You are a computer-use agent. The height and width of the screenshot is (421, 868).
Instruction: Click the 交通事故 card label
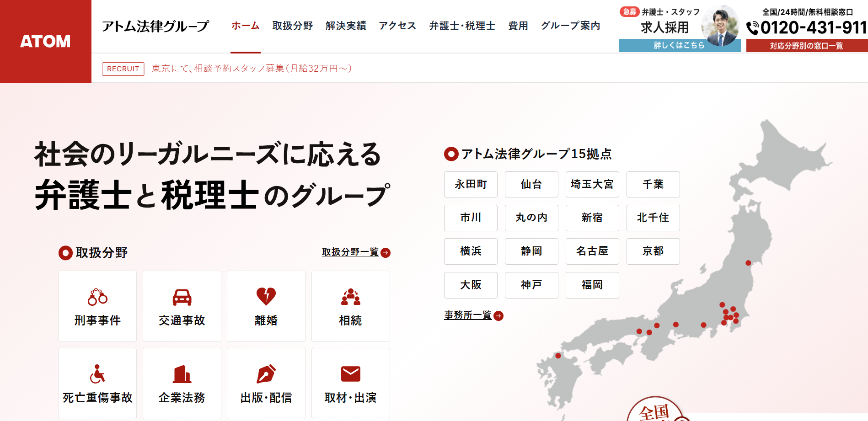(x=182, y=320)
